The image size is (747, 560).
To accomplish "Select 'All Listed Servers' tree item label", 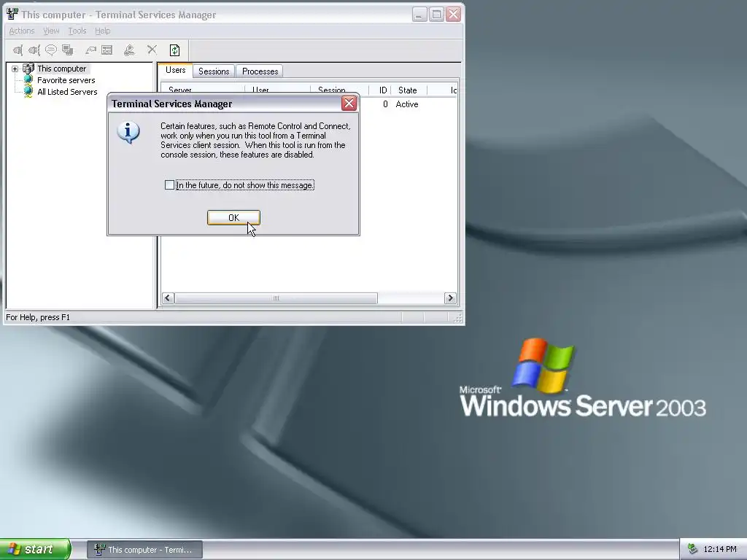I will point(67,91).
